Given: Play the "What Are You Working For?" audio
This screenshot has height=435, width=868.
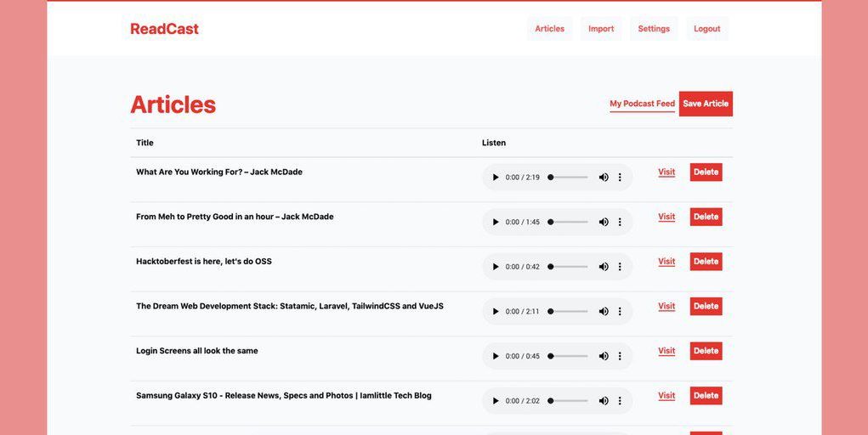Looking at the screenshot, I should tap(496, 177).
